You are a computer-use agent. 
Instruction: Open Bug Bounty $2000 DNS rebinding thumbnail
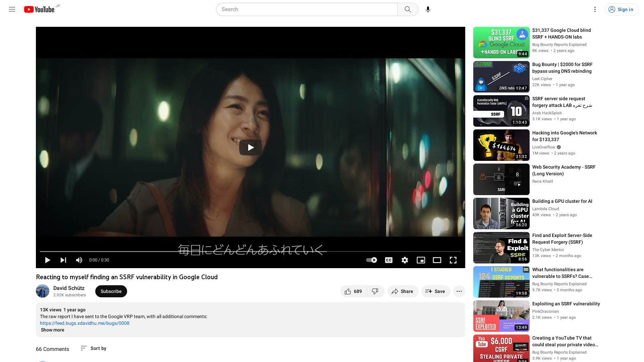[501, 77]
